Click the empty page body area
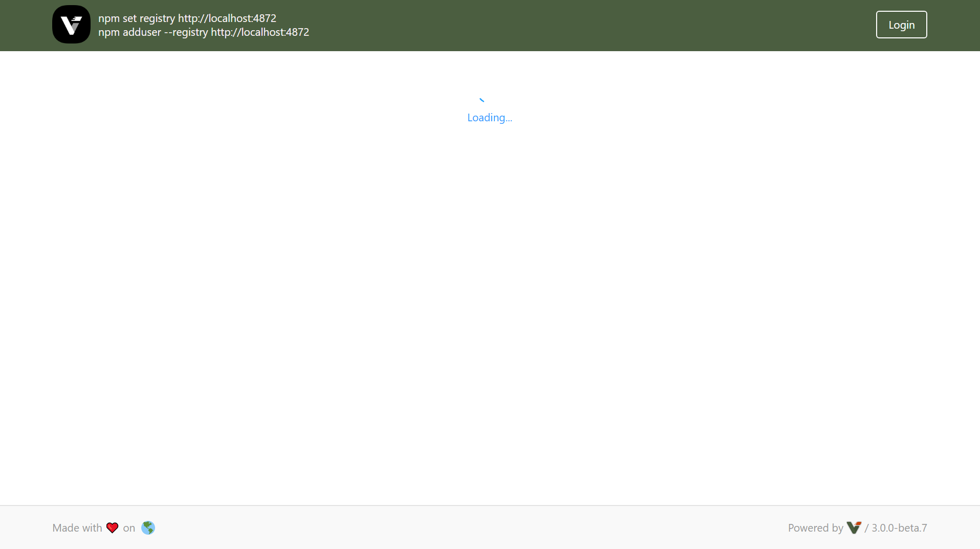980x549 pixels. 490,307
